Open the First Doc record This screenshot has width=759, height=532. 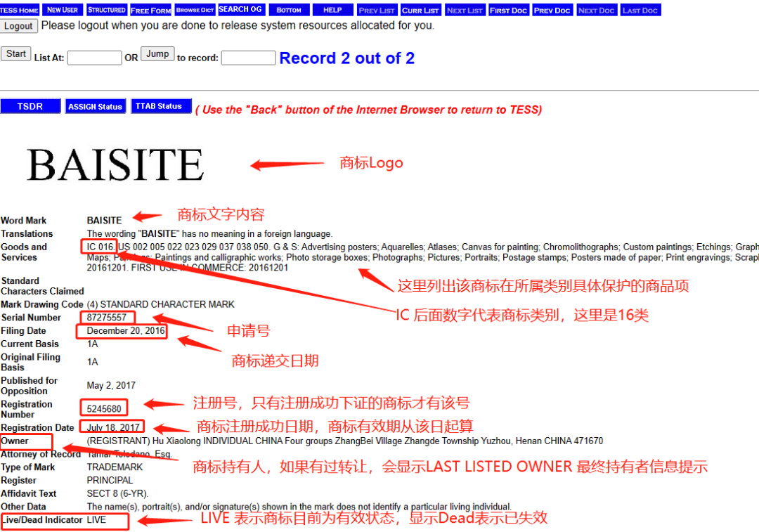[x=508, y=9]
